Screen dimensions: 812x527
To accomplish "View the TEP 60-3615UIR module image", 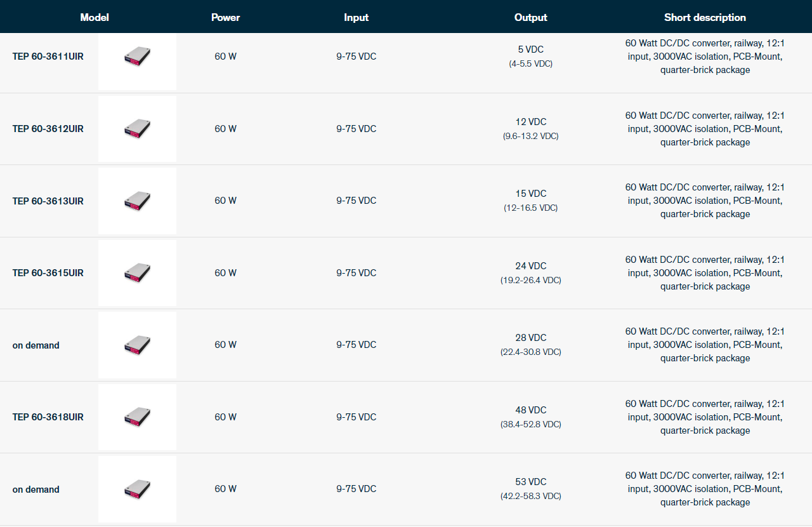I will click(x=137, y=273).
